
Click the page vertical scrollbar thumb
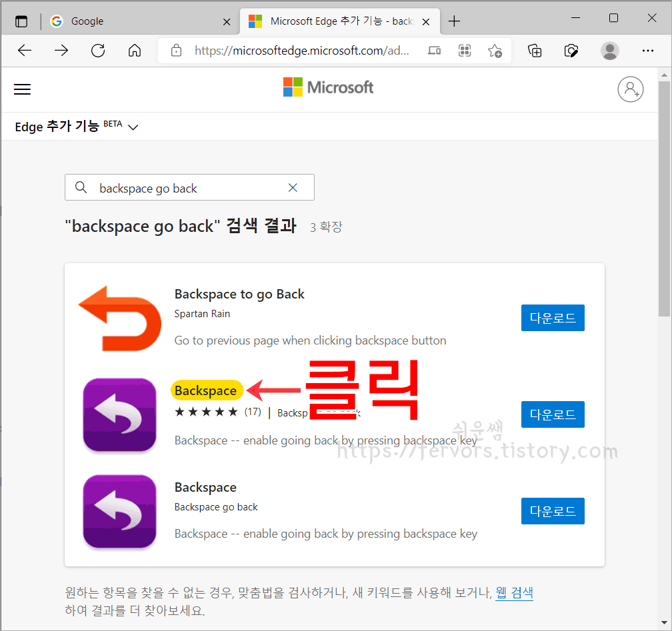point(664,199)
